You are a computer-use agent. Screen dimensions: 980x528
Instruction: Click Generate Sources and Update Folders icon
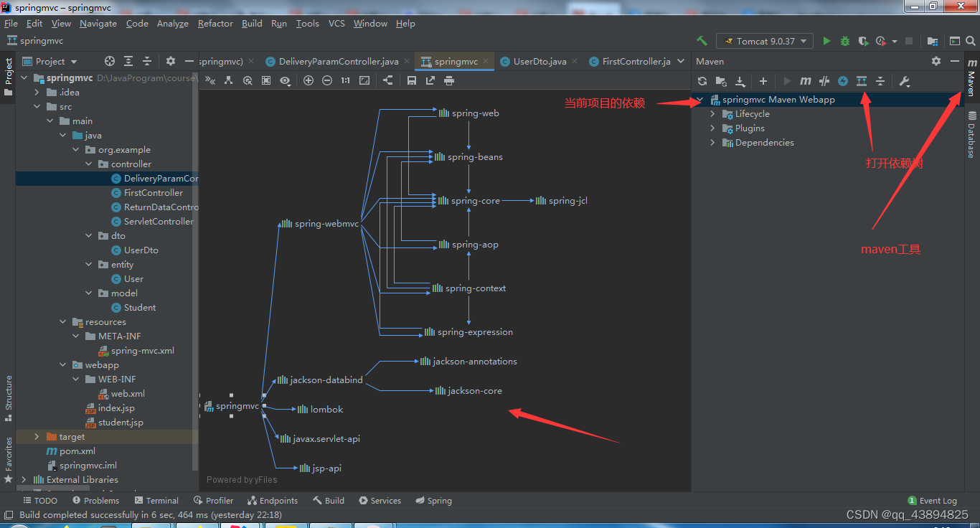click(721, 81)
